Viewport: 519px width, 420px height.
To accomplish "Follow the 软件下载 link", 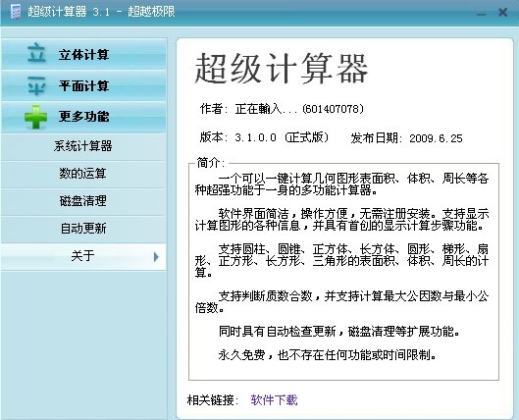I will (x=274, y=400).
